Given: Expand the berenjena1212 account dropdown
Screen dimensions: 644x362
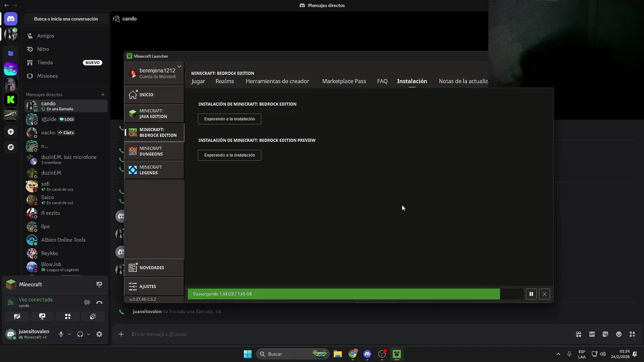Looking at the screenshot, I should point(179,66).
